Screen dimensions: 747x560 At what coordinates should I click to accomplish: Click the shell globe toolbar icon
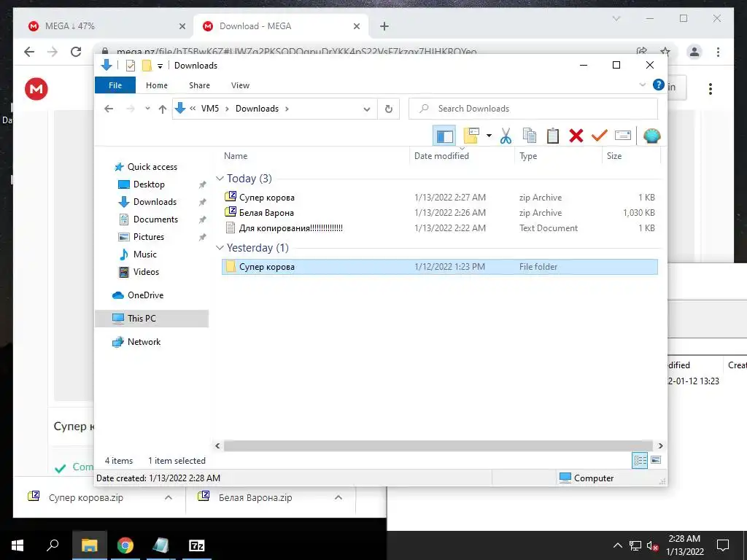coord(651,136)
